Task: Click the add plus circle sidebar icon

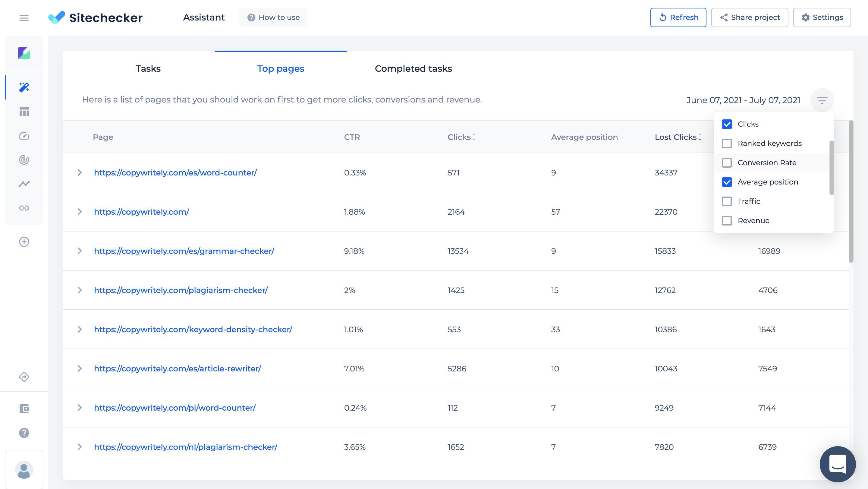Action: (x=24, y=241)
